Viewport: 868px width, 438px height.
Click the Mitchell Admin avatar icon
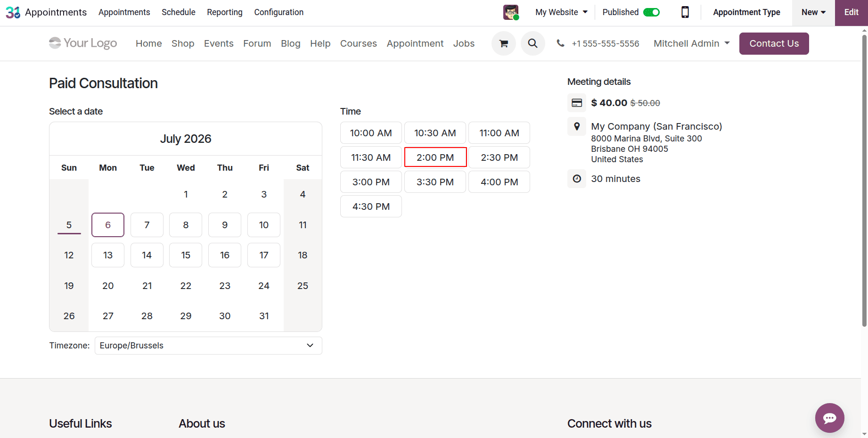[x=511, y=12]
